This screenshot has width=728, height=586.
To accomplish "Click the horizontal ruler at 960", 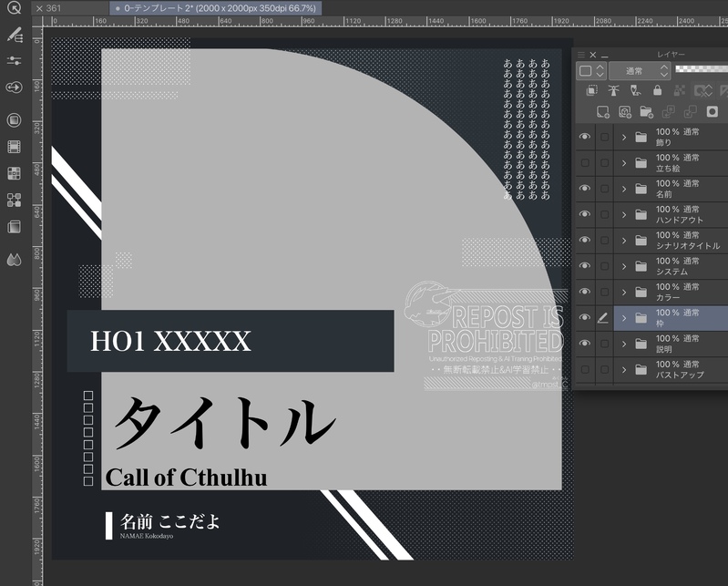I will pos(308,21).
